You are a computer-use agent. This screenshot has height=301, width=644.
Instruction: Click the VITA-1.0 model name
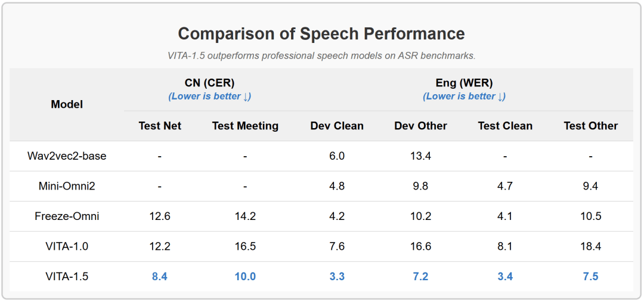(67, 246)
